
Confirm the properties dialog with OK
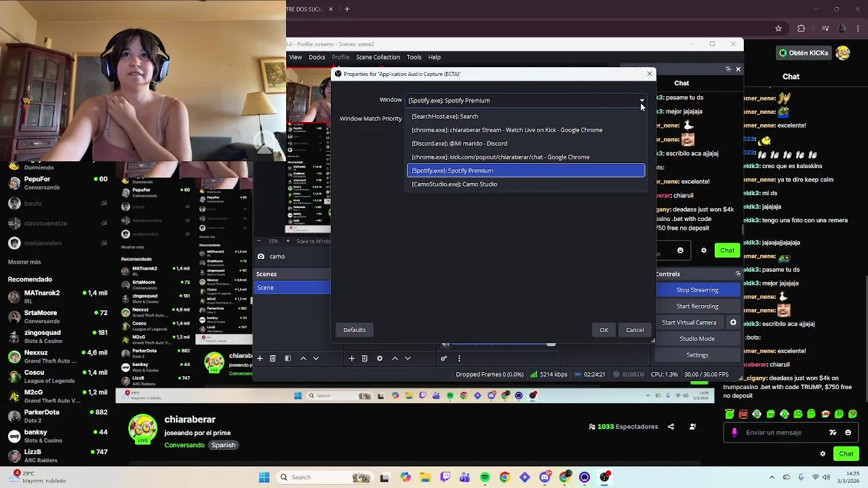pyautogui.click(x=604, y=330)
